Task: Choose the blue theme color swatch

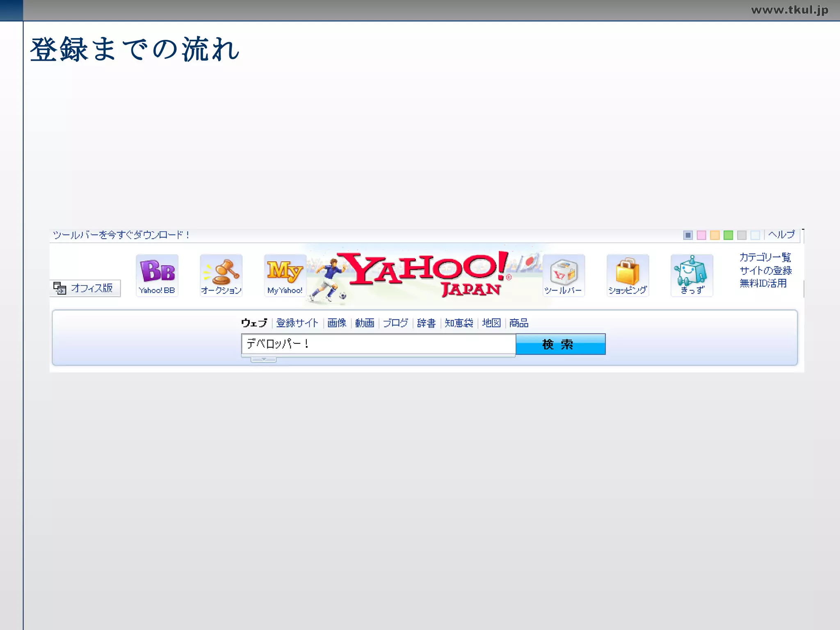Action: 688,235
